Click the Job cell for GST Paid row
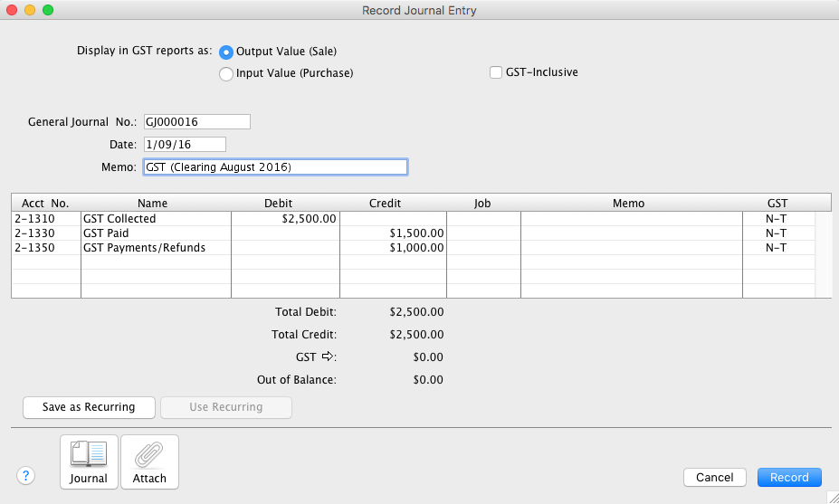This screenshot has height=504, width=839. [x=483, y=233]
